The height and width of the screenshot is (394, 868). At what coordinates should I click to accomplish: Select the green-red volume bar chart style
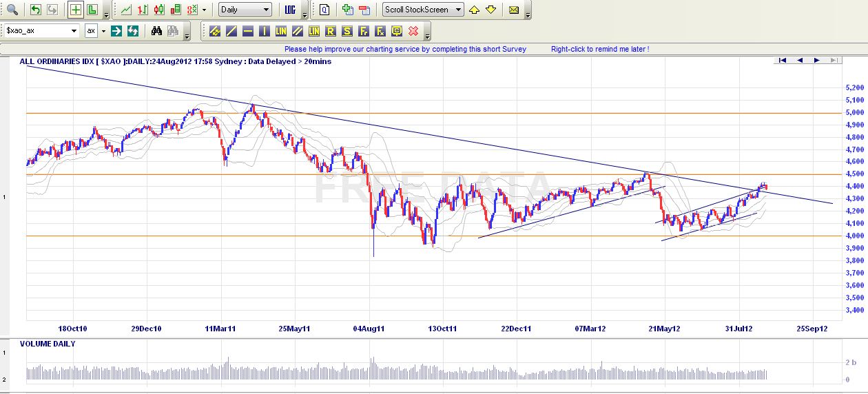pyautogui.click(x=176, y=10)
